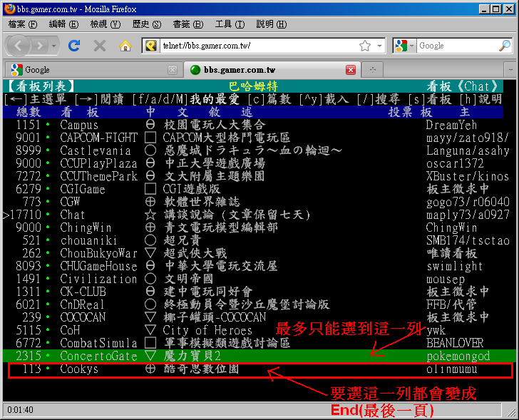Open the 檢視 (V) menu
This screenshot has height=420, width=519.
point(106,24)
